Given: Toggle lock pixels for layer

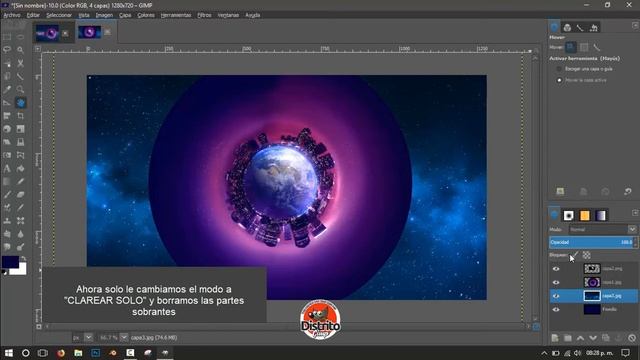Looking at the screenshot, I should tap(574, 255).
